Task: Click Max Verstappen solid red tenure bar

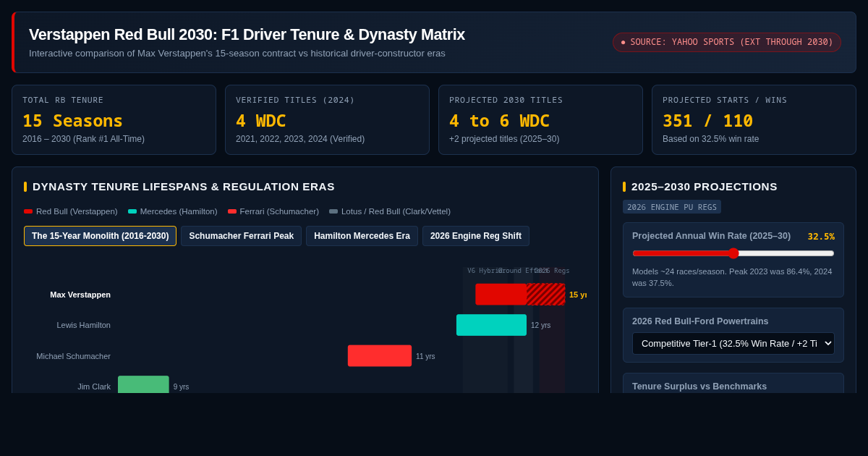Action: 501,295
